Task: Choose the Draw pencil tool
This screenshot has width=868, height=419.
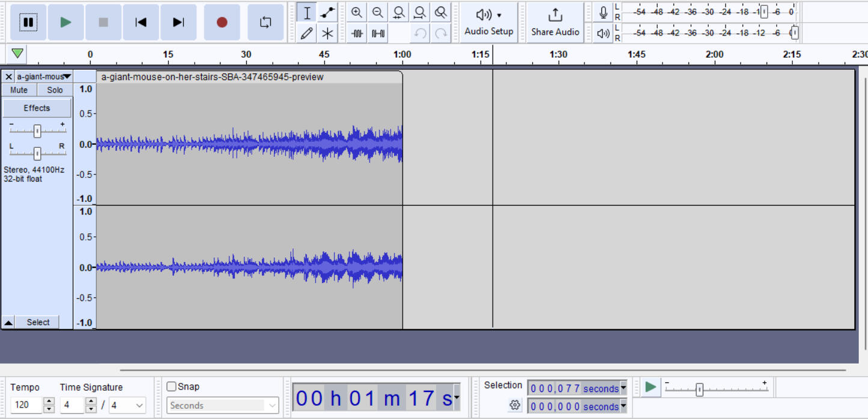Action: (x=307, y=34)
